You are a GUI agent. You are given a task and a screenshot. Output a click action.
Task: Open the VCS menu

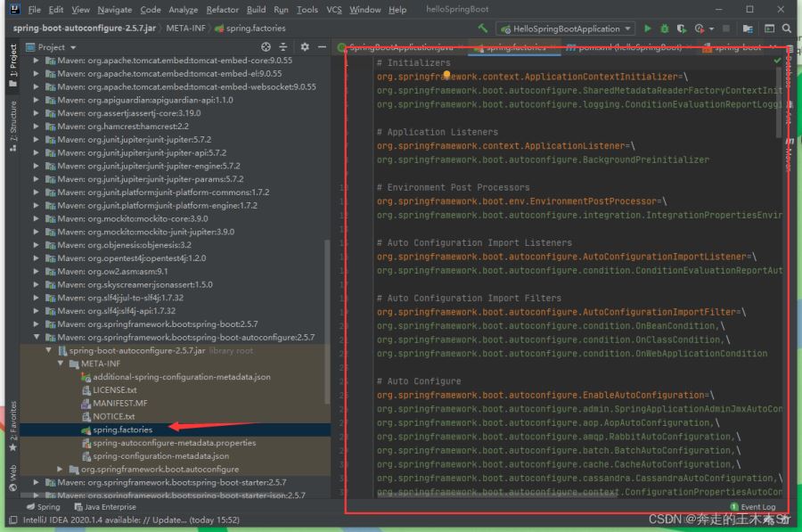pos(334,9)
